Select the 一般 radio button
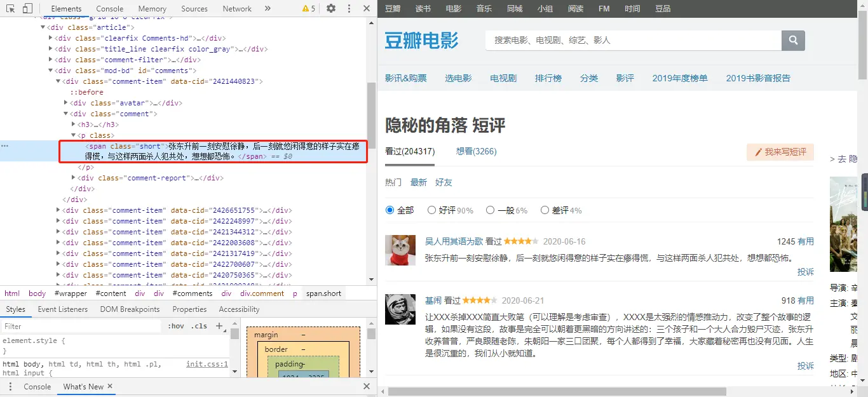Viewport: 868px width, 397px height. (x=490, y=210)
